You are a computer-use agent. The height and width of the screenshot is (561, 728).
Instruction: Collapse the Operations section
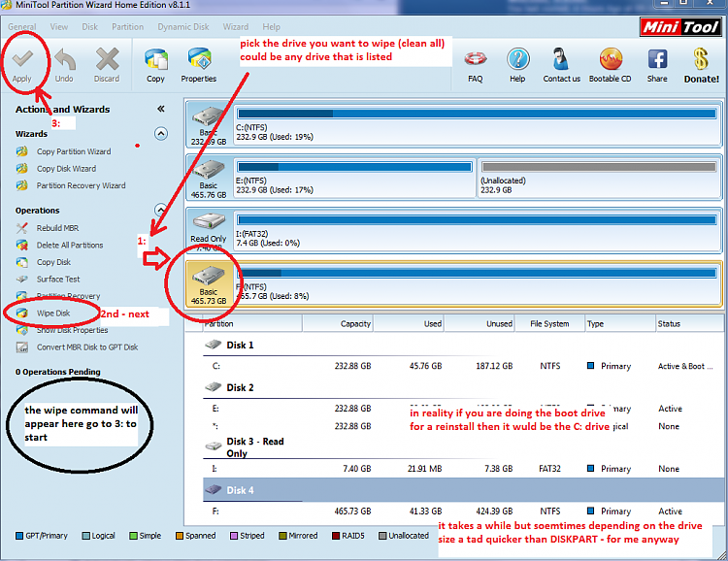160,210
